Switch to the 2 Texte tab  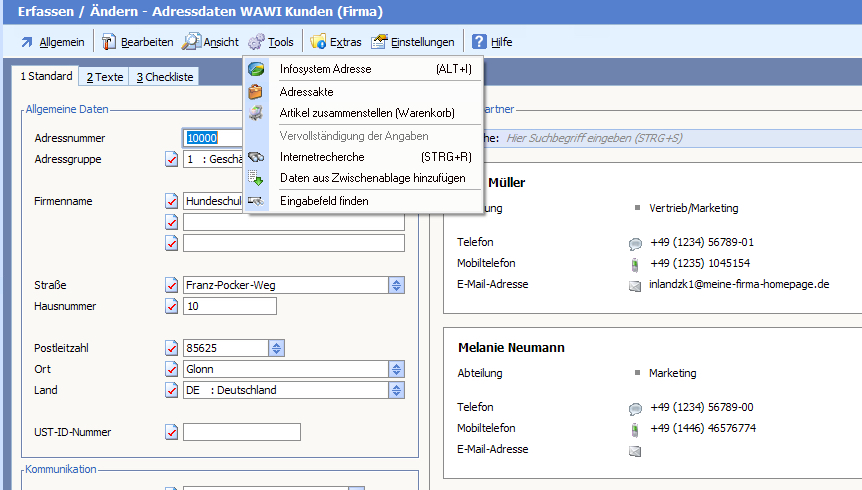point(104,77)
